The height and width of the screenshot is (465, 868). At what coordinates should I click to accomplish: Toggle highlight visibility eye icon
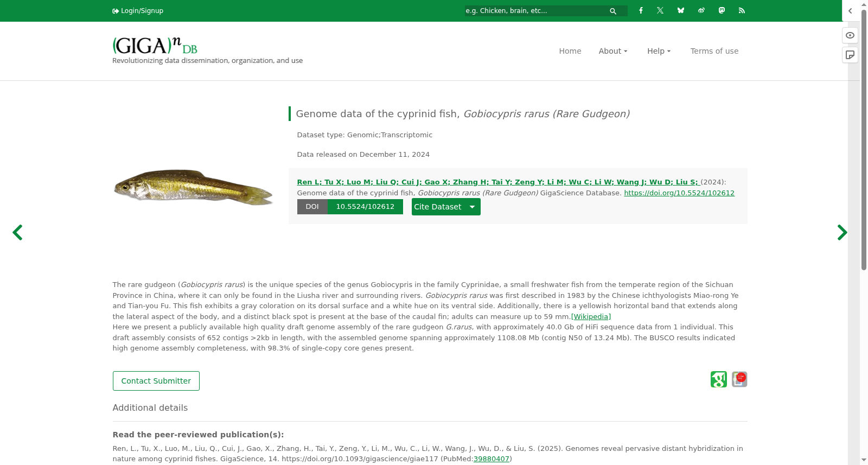[850, 35]
